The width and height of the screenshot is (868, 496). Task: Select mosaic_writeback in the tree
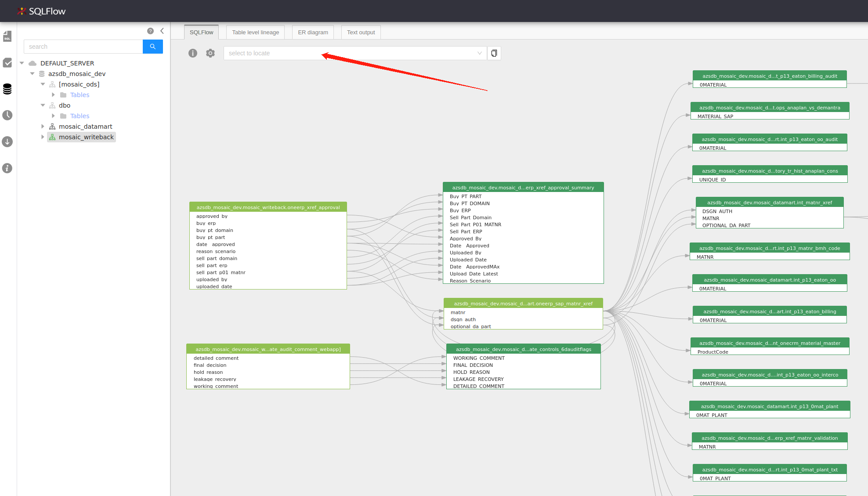pyautogui.click(x=86, y=137)
